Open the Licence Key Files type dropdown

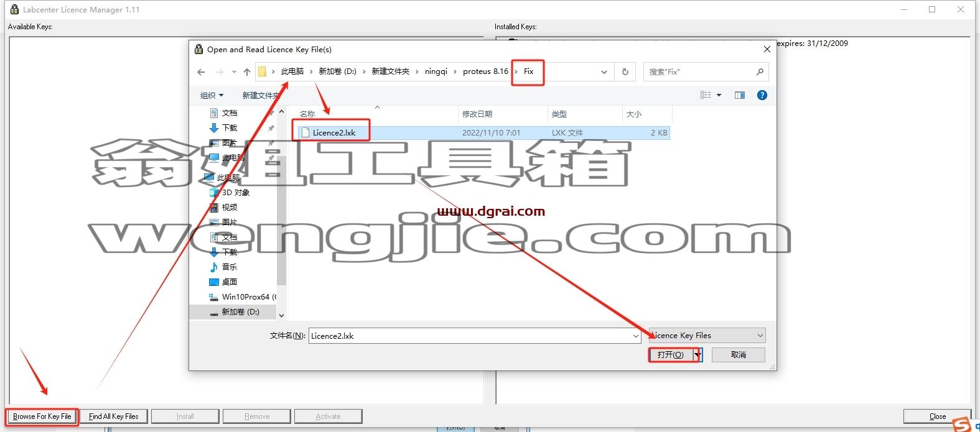click(x=707, y=336)
